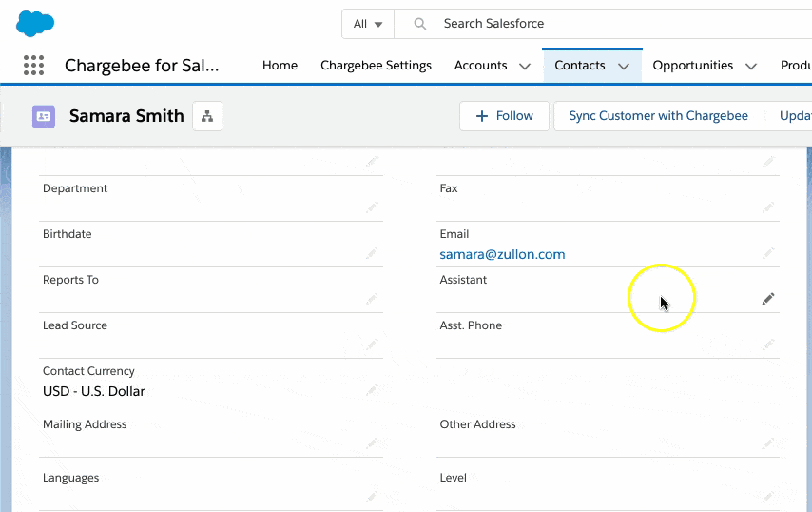812x512 pixels.
Task: Click the search magnifier icon
Action: pyautogui.click(x=419, y=24)
